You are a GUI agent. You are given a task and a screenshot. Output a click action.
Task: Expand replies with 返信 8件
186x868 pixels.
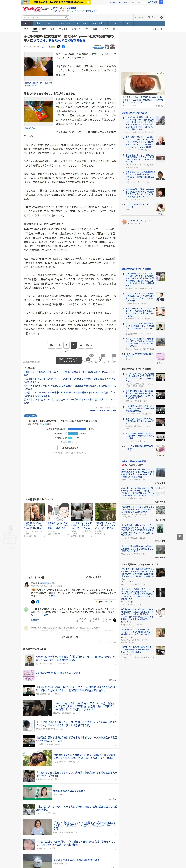tap(34, 620)
